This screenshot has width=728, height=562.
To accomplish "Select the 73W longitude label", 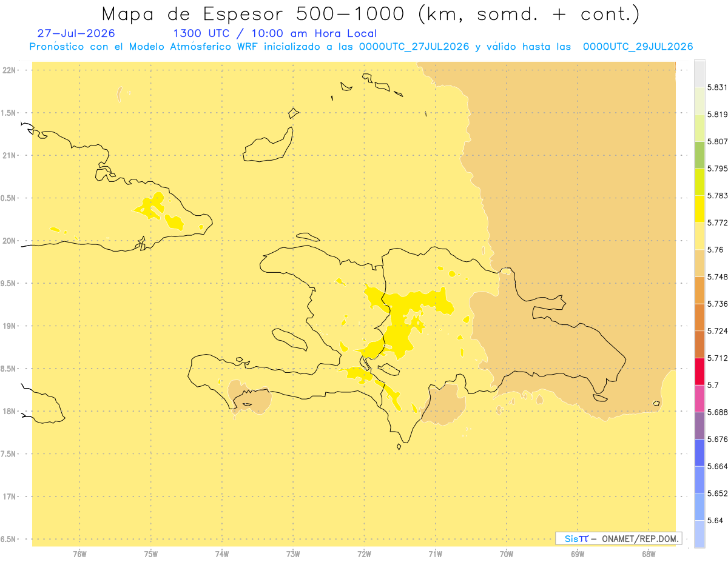I will point(293,554).
